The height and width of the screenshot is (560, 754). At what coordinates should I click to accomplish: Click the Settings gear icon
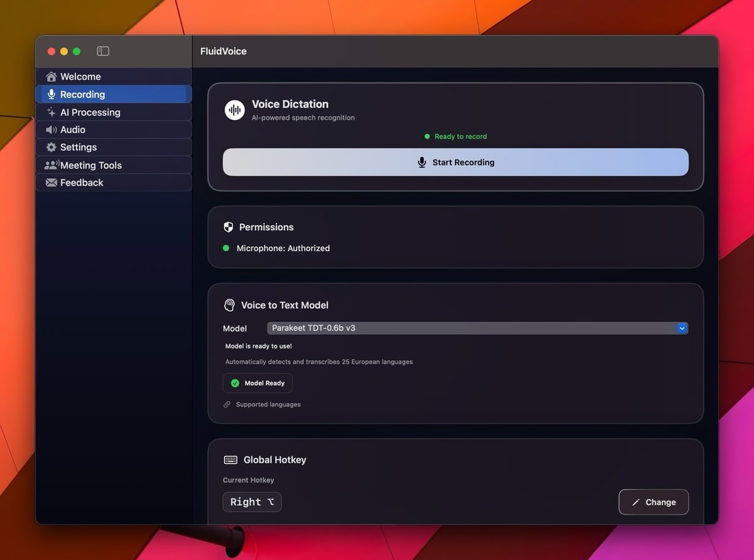pyautogui.click(x=52, y=148)
